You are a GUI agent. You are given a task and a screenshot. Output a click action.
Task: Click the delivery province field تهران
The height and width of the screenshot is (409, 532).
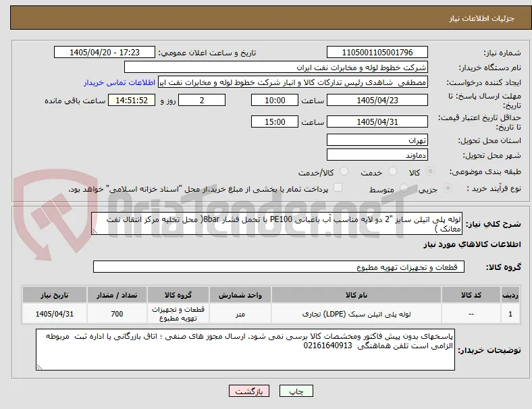[377, 140]
